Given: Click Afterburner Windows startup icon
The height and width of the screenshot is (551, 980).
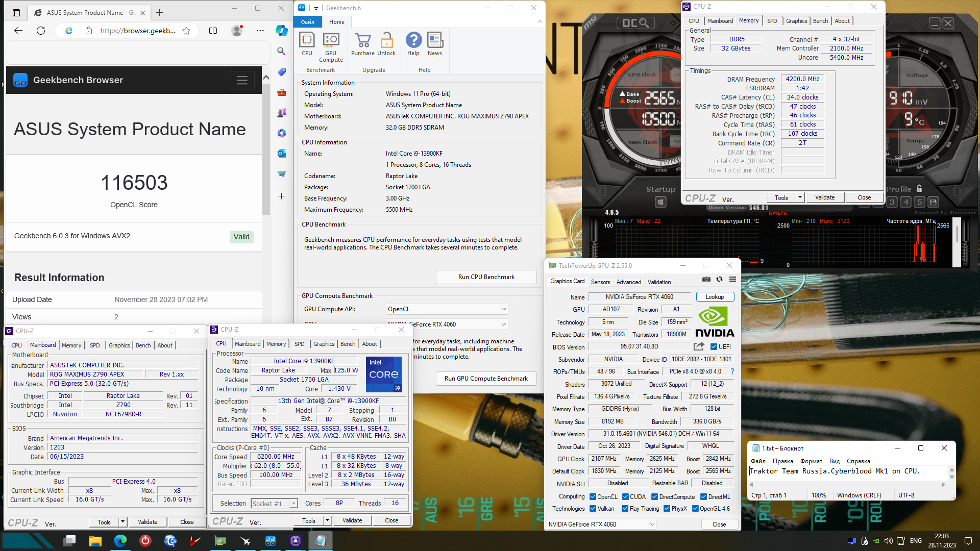Looking at the screenshot, I should click(x=660, y=202).
